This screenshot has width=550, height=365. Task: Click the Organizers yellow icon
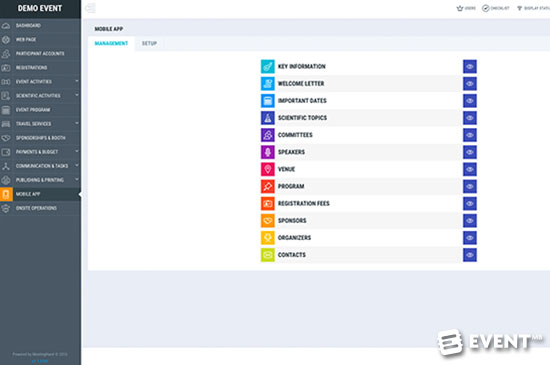coord(268,238)
